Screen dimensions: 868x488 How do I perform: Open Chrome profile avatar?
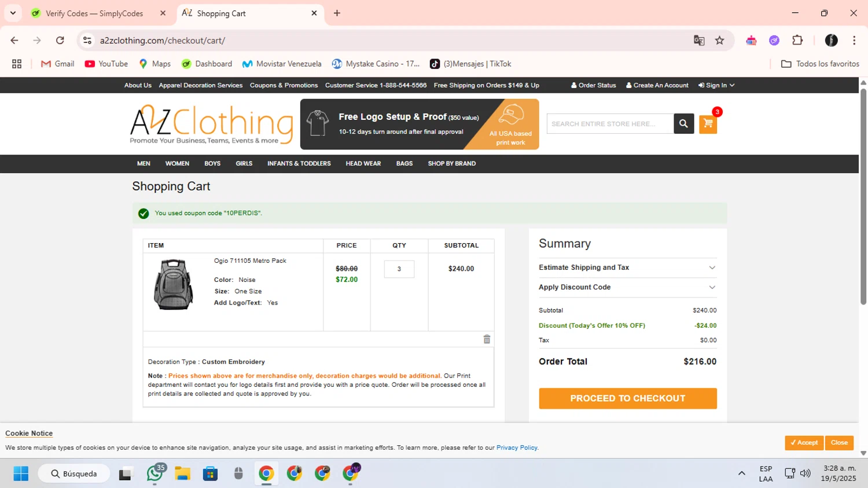832,41
